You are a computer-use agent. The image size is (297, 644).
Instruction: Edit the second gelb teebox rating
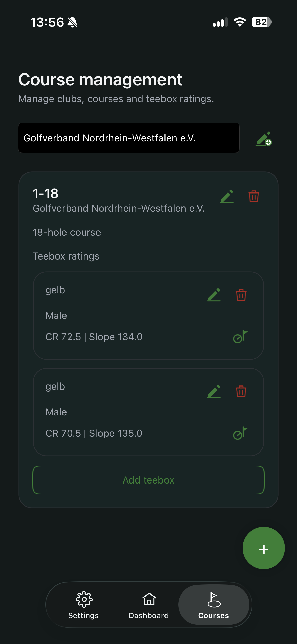[214, 391]
